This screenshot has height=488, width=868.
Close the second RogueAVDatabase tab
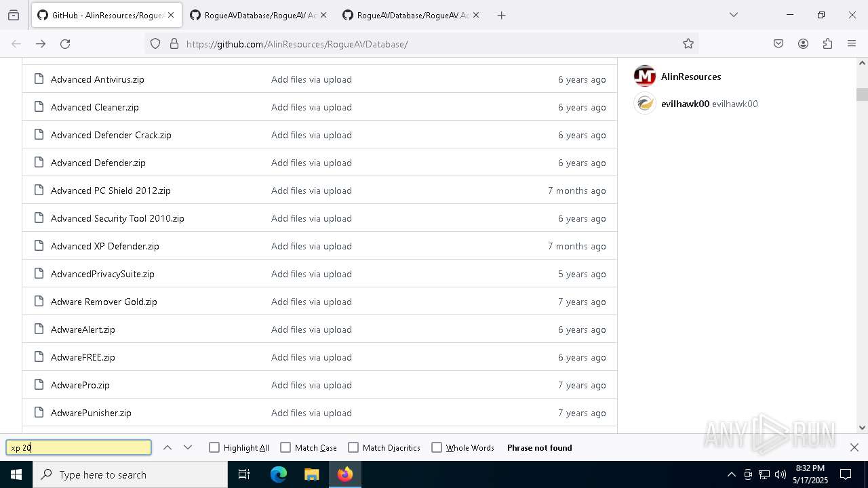(x=323, y=15)
